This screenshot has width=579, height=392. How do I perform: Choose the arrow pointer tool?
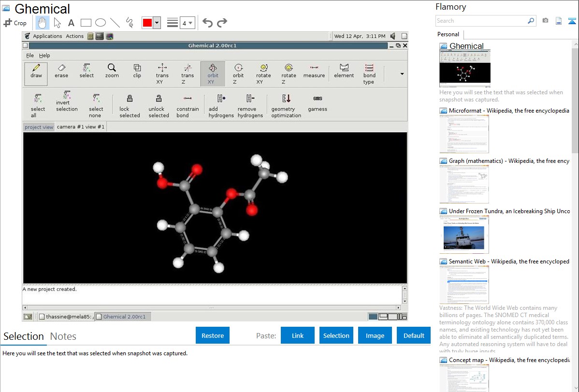pyautogui.click(x=57, y=23)
